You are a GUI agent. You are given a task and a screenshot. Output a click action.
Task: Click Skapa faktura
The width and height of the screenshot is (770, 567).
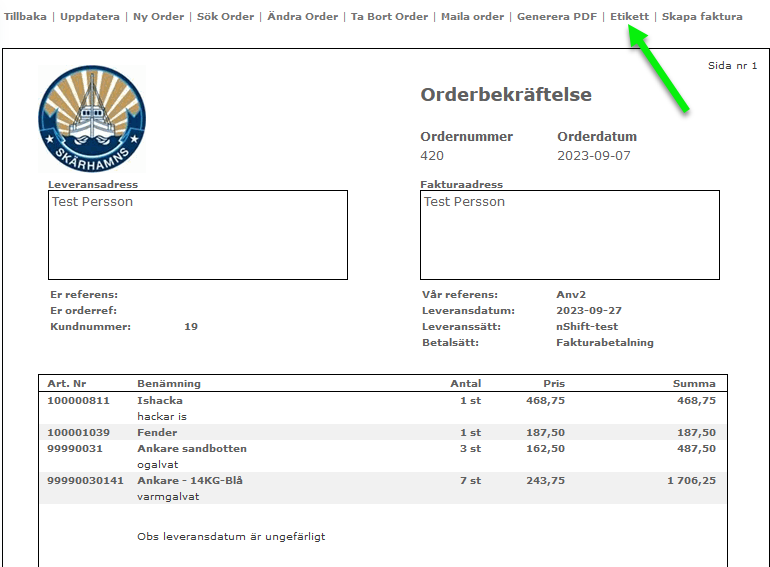click(x=702, y=17)
